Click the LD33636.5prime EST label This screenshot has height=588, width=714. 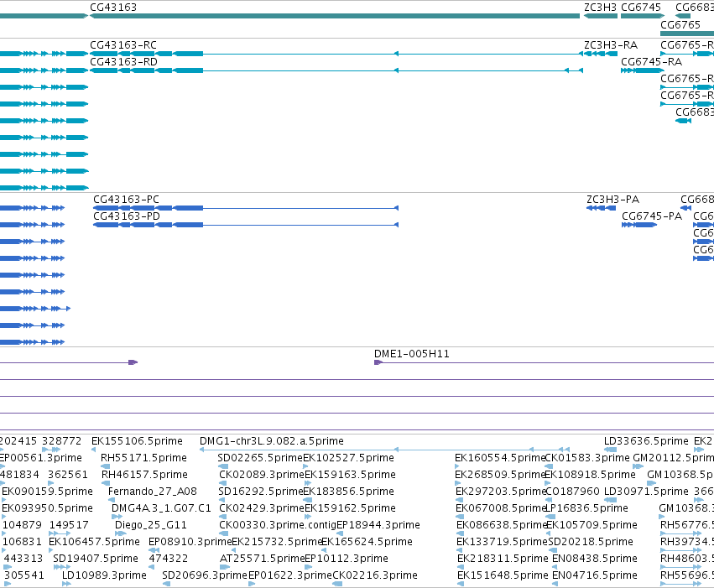click(646, 441)
